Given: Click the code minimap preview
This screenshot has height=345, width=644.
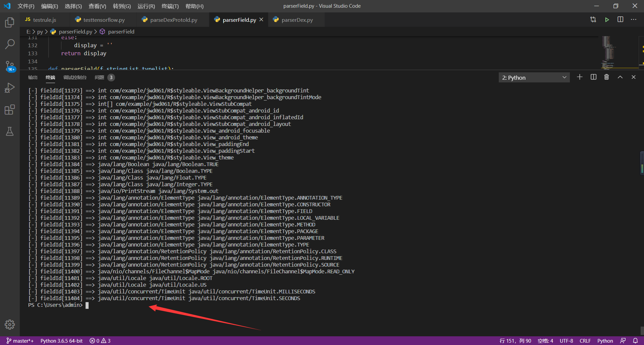Looking at the screenshot, I should (620, 52).
